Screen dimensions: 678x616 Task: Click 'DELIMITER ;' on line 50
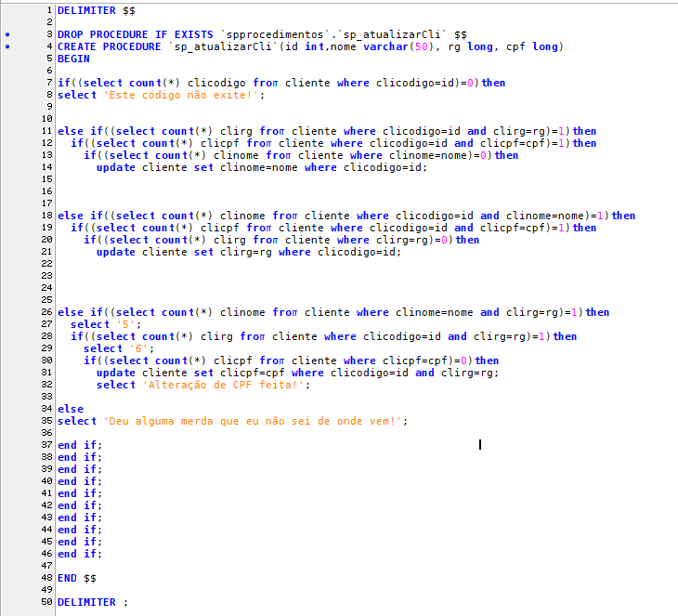click(93, 602)
